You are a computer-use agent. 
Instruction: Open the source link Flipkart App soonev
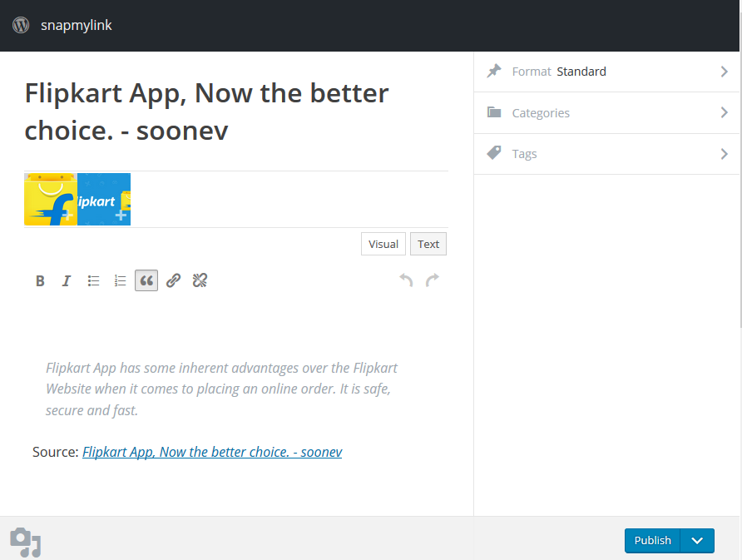[212, 452]
